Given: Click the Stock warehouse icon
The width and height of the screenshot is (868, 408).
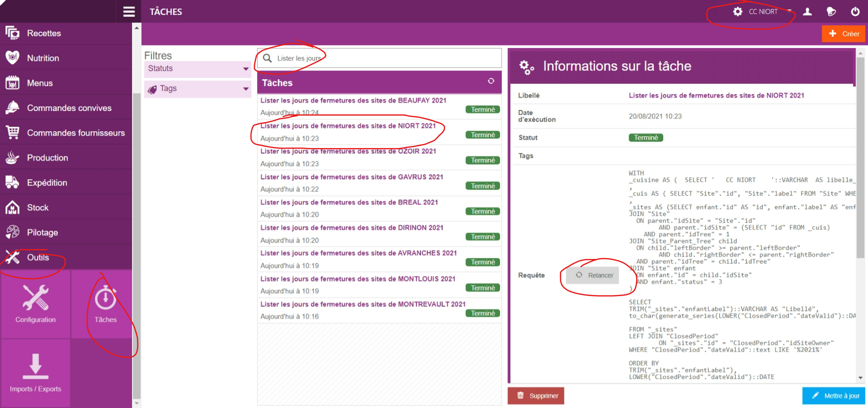Looking at the screenshot, I should point(12,207).
